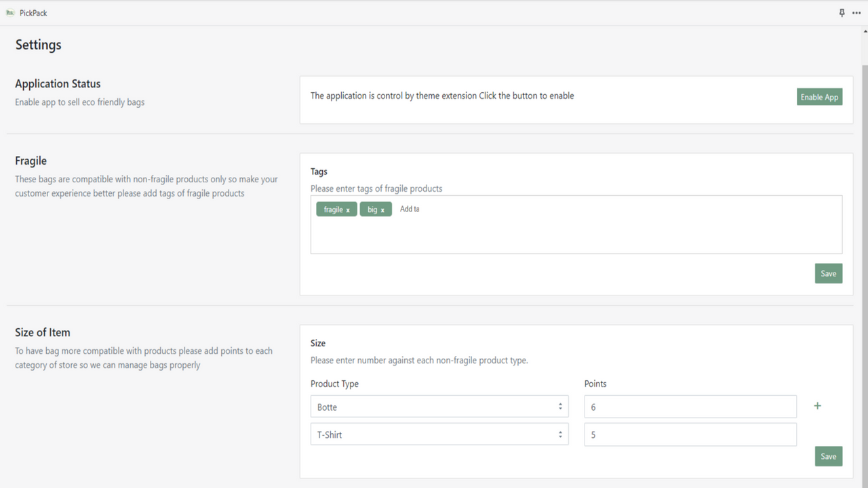This screenshot has height=488, width=868.
Task: Click the Points field containing 5
Action: 690,434
